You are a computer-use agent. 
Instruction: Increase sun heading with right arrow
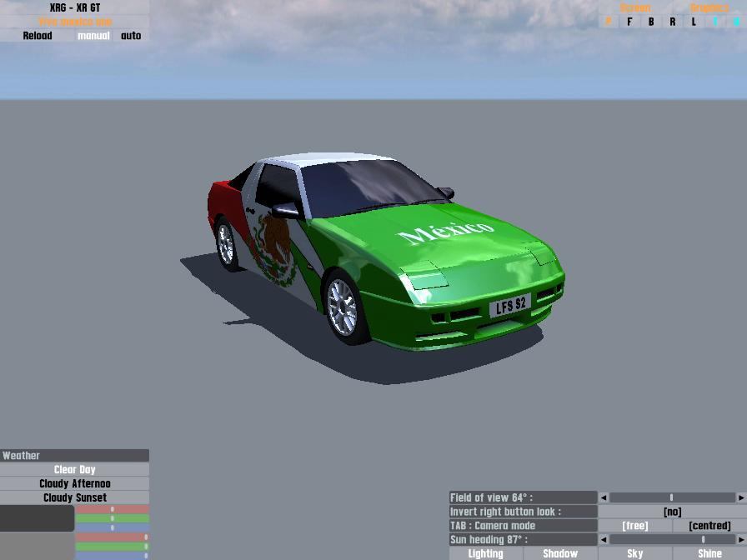[x=741, y=539]
